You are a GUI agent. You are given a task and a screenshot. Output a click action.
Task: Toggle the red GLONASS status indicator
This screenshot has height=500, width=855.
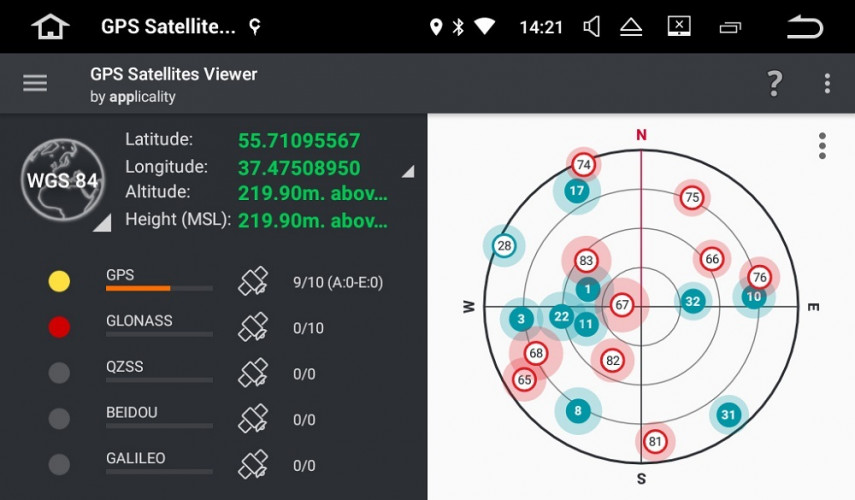click(59, 327)
